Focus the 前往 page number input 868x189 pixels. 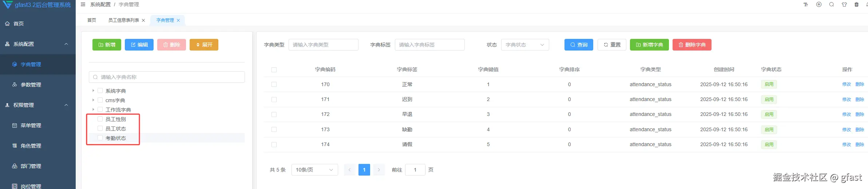(x=415, y=170)
